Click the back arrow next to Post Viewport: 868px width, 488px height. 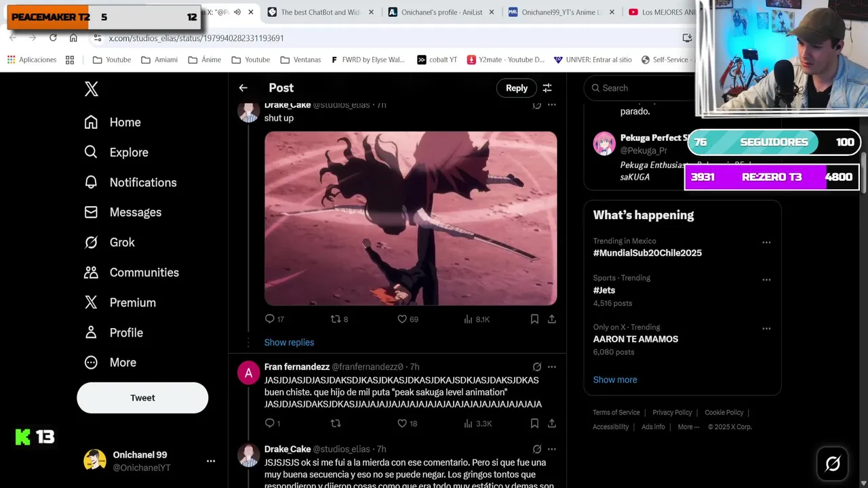[x=243, y=87]
